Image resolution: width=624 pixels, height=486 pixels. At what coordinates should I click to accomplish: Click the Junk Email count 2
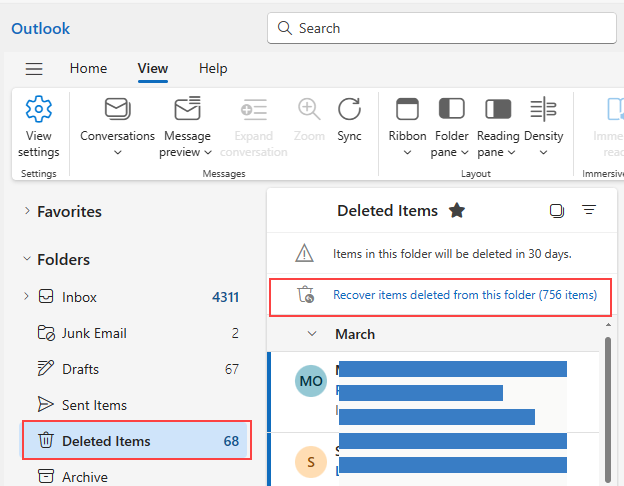235,333
